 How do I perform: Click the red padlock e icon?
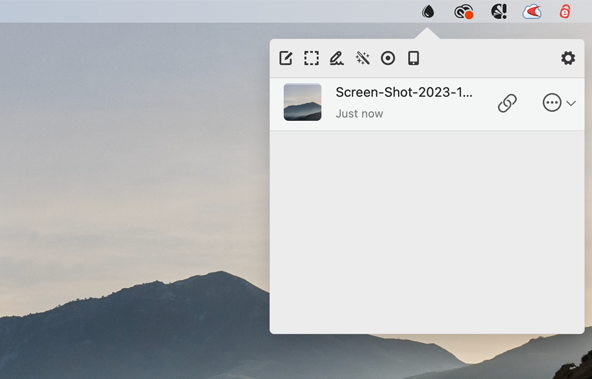click(565, 12)
